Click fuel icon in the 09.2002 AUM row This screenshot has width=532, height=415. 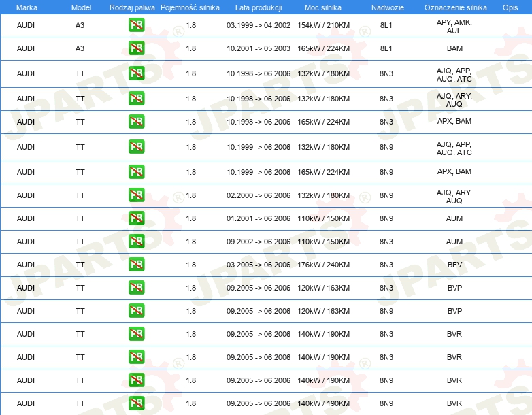[136, 242]
